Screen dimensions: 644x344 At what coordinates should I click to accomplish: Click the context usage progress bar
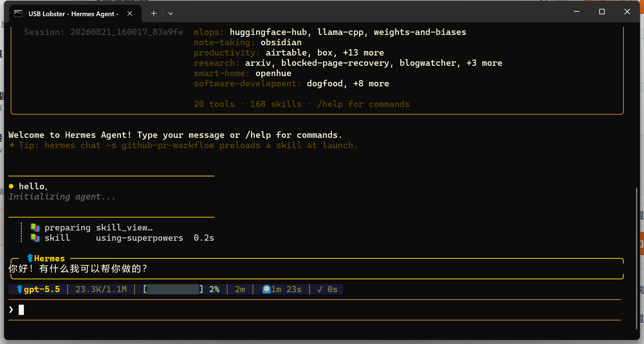point(173,289)
